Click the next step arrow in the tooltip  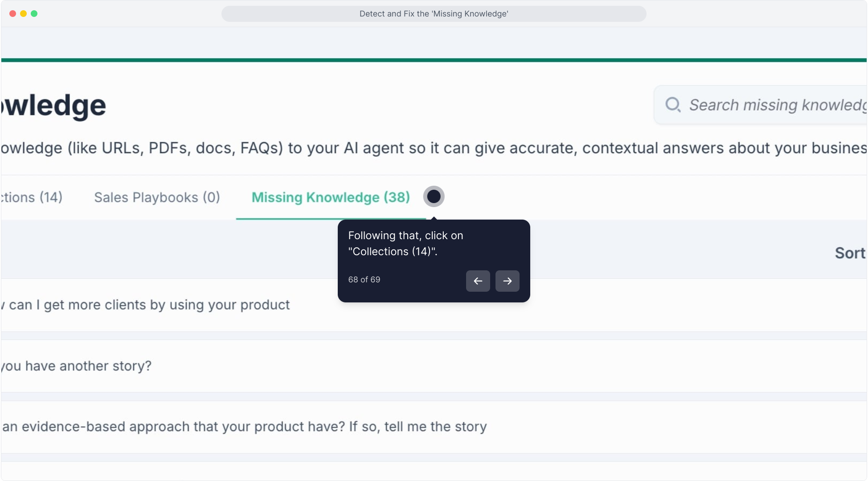coord(507,281)
